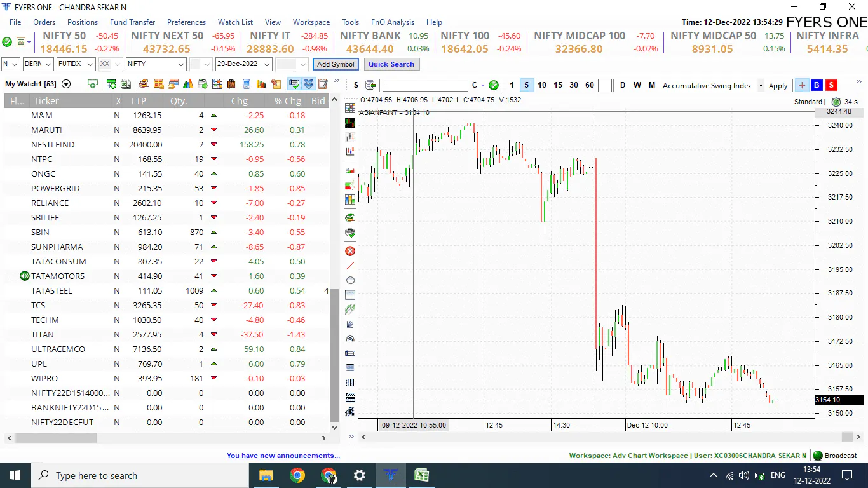Click the watchlist horizontal scrollbar thumb
This screenshot has width=868, height=488.
[x=56, y=438]
